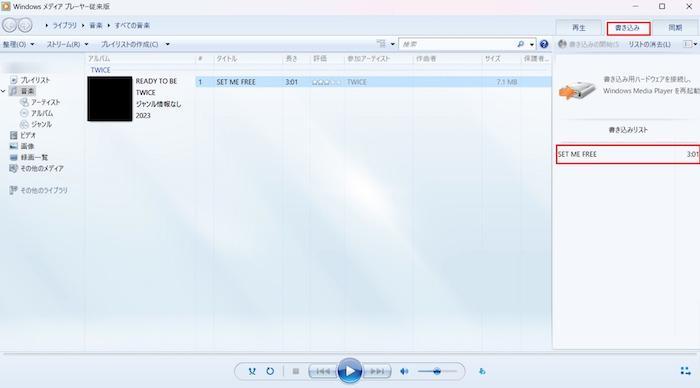This screenshot has height=388, width=700.
Task: Expand the view options dropdown arrow
Action: [392, 44]
